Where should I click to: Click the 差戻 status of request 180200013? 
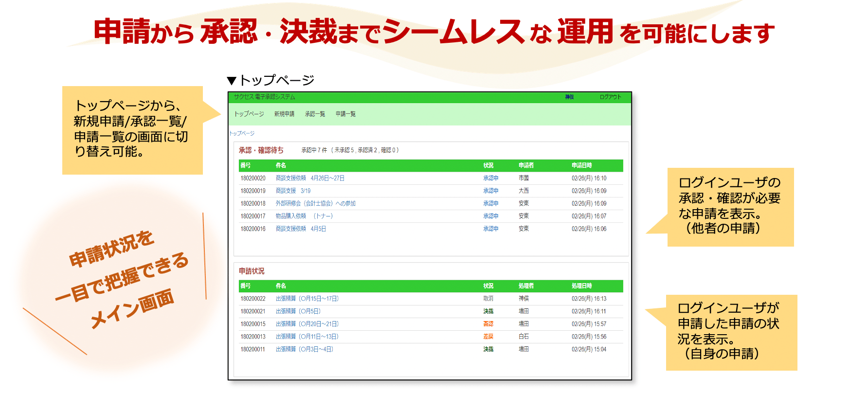point(488,337)
